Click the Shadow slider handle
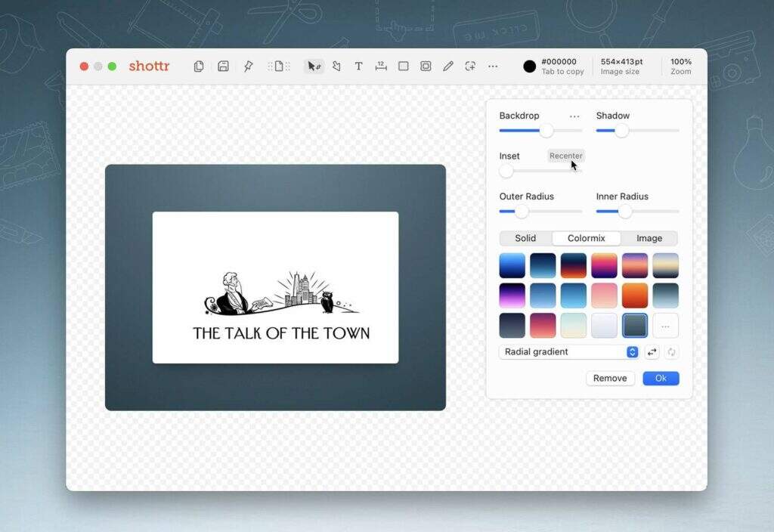 (621, 131)
